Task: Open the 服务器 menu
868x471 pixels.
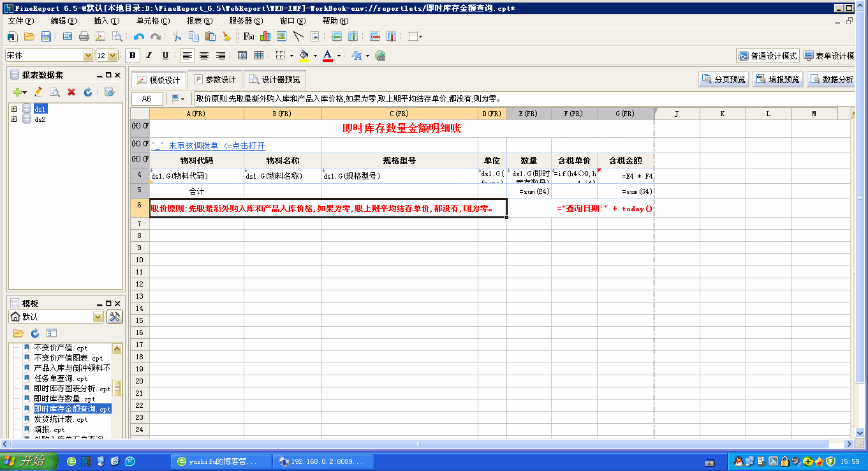Action: tap(246, 20)
